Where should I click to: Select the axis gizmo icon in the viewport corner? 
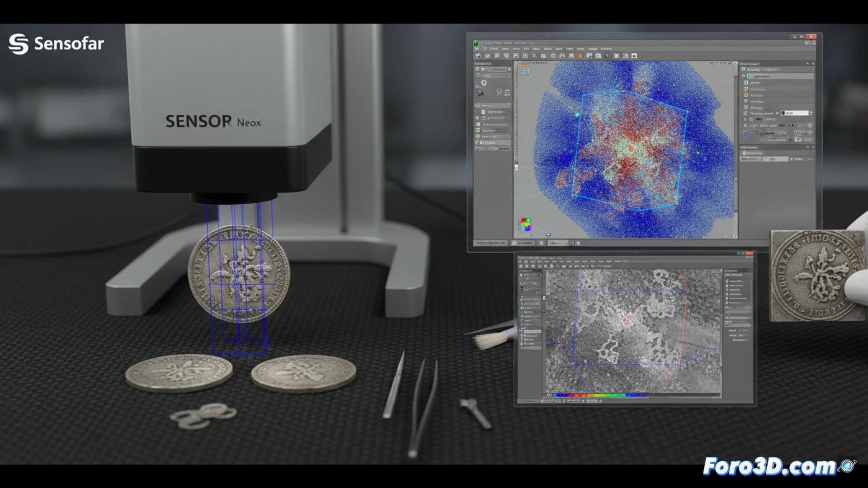(527, 71)
